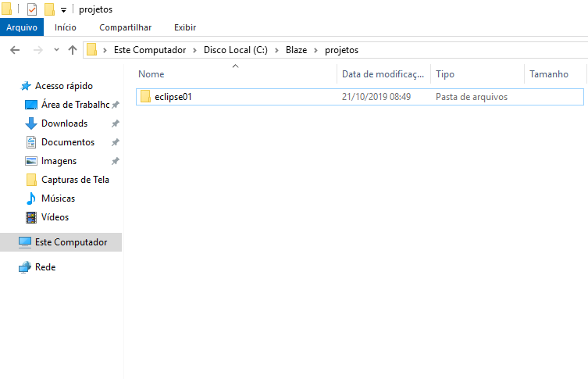Viewport: 588px width, 379px height.
Task: Open Músicas in navigation pane
Action: click(x=58, y=198)
